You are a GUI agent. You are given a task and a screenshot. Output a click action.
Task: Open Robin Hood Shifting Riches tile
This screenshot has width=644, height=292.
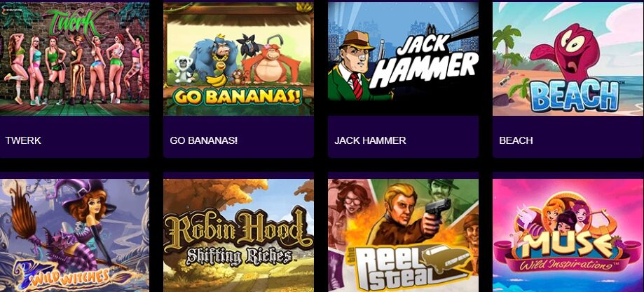(x=238, y=235)
